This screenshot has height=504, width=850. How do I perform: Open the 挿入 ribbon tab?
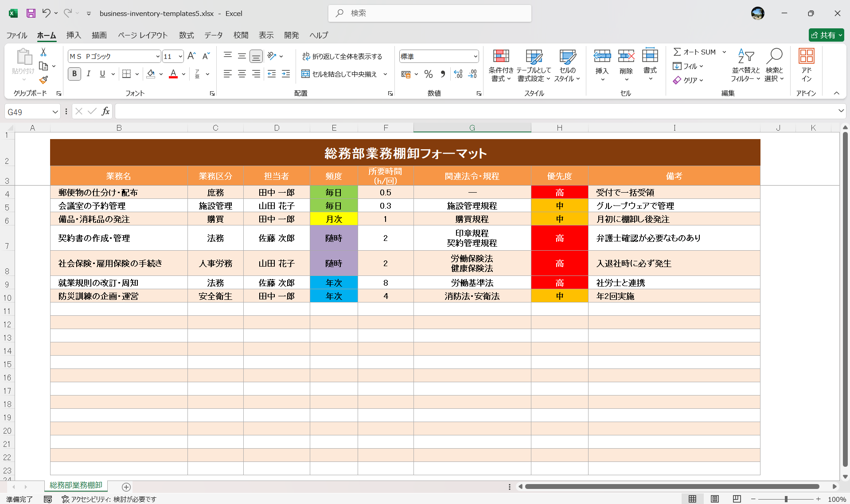74,35
